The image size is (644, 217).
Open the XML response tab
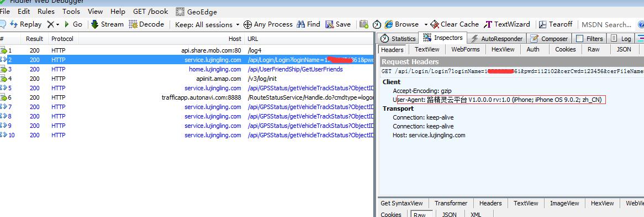click(476, 215)
